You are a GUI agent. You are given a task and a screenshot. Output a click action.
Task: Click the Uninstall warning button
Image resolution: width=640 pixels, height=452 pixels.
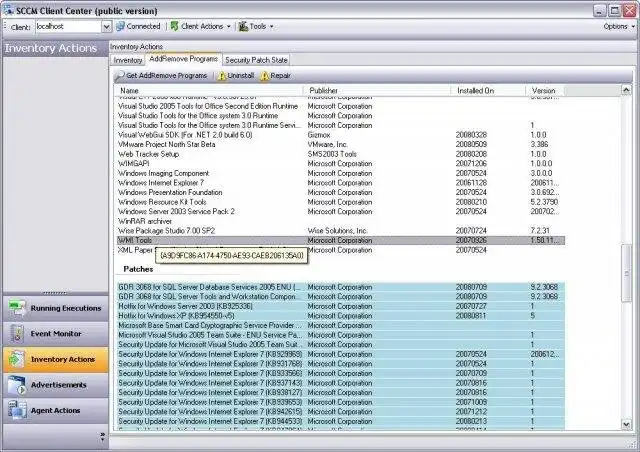[x=236, y=76]
